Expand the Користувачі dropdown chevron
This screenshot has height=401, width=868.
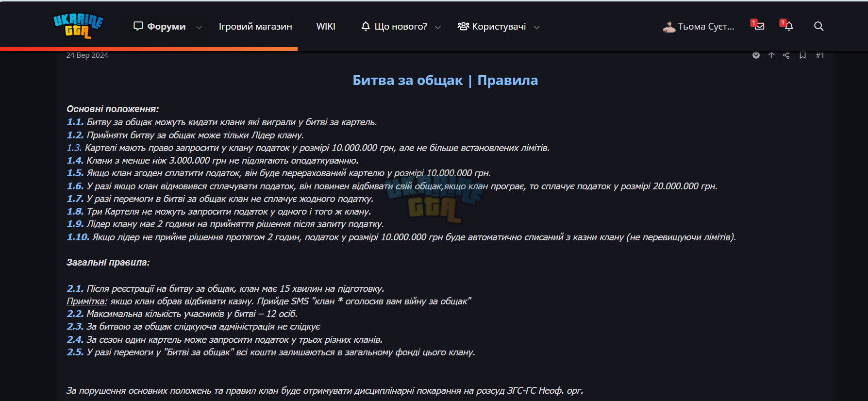click(x=536, y=27)
